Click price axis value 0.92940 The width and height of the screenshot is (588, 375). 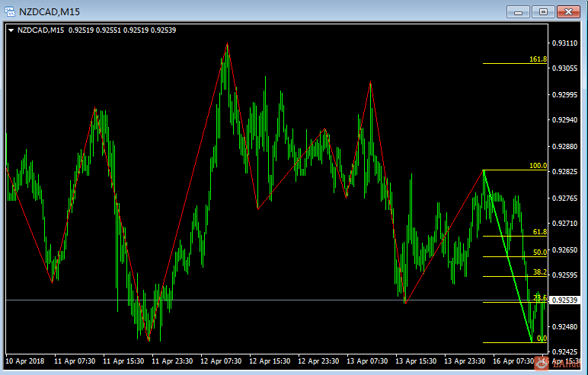coord(564,120)
